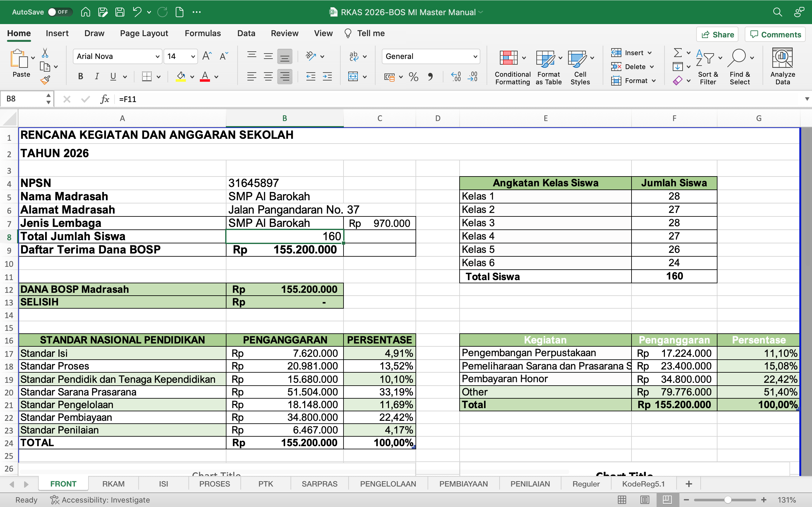
Task: Apply italic formatting
Action: pyautogui.click(x=97, y=76)
